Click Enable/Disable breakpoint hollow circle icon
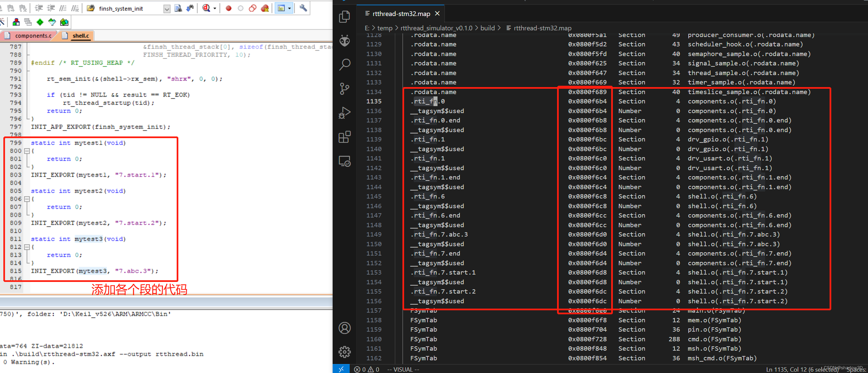868x373 pixels. [x=240, y=8]
